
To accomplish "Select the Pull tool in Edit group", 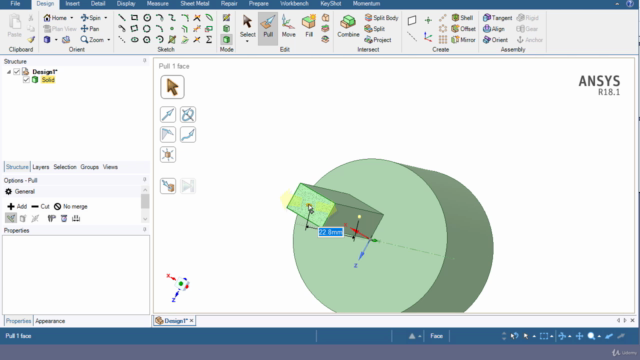I will click(x=268, y=28).
